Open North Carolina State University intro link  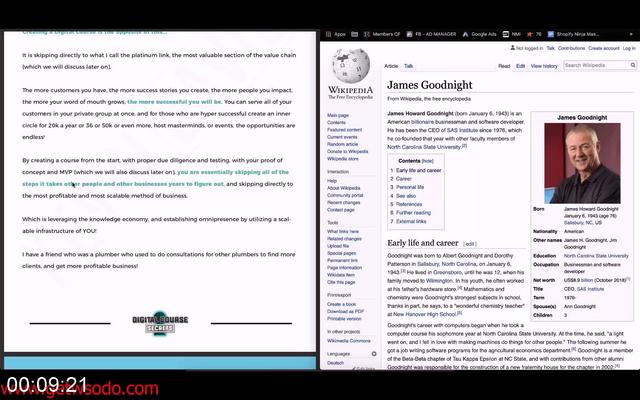point(424,147)
